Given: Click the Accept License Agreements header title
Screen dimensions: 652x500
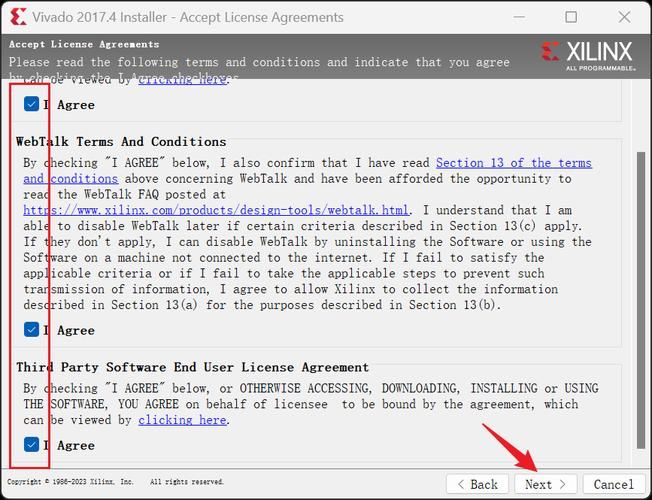Looking at the screenshot, I should (x=84, y=44).
